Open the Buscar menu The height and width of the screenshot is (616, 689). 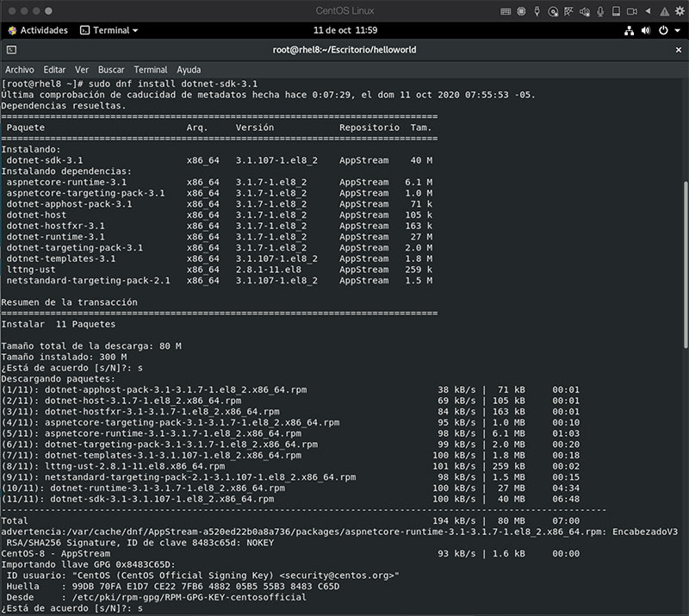pos(111,70)
